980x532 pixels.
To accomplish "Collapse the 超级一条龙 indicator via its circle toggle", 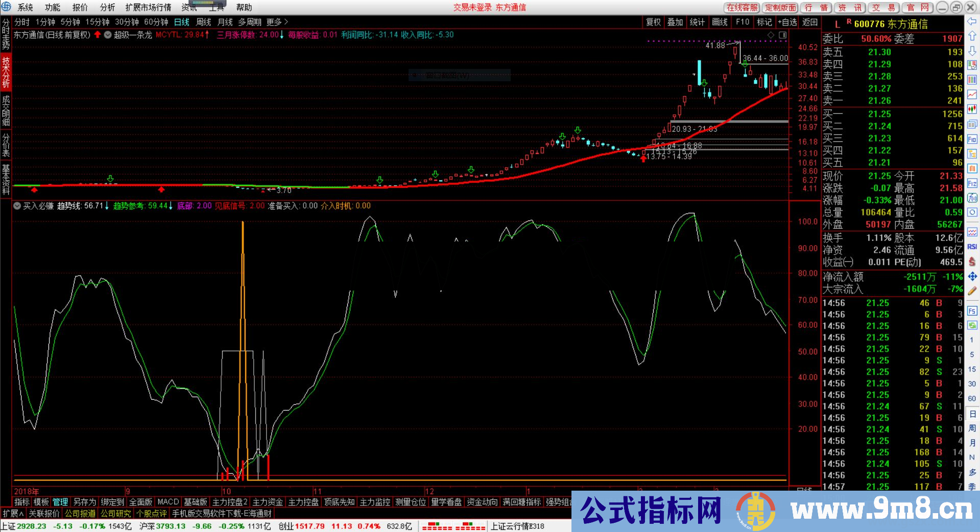I will click(107, 35).
